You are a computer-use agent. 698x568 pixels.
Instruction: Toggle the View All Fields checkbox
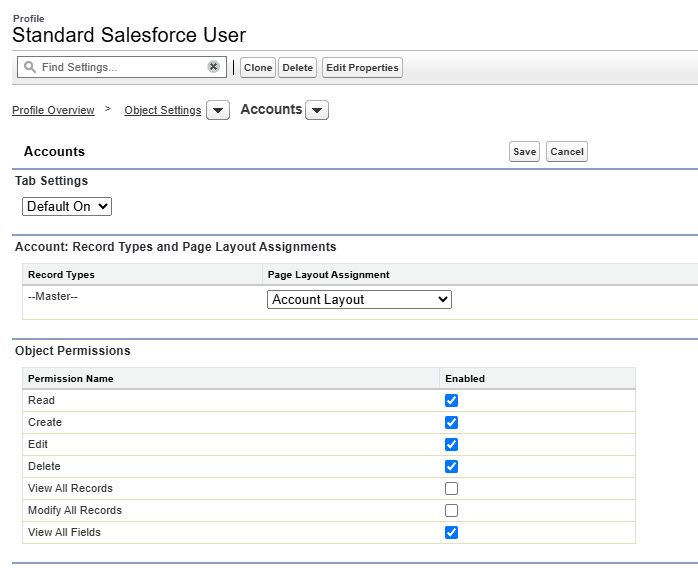(451, 532)
